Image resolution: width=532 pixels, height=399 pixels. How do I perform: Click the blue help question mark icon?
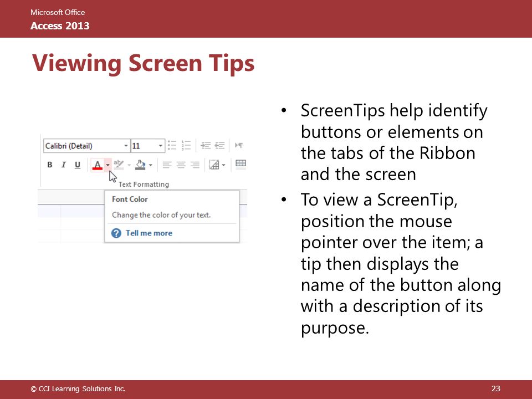[x=116, y=233]
